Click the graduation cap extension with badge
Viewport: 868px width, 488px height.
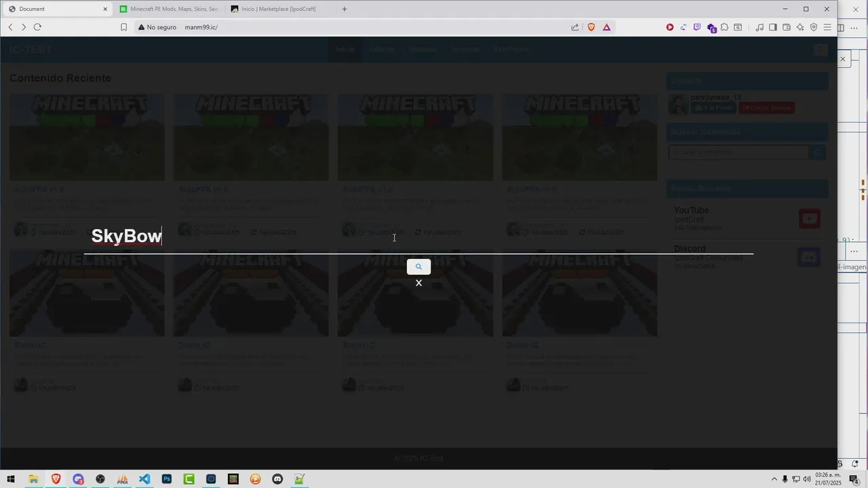point(711,28)
